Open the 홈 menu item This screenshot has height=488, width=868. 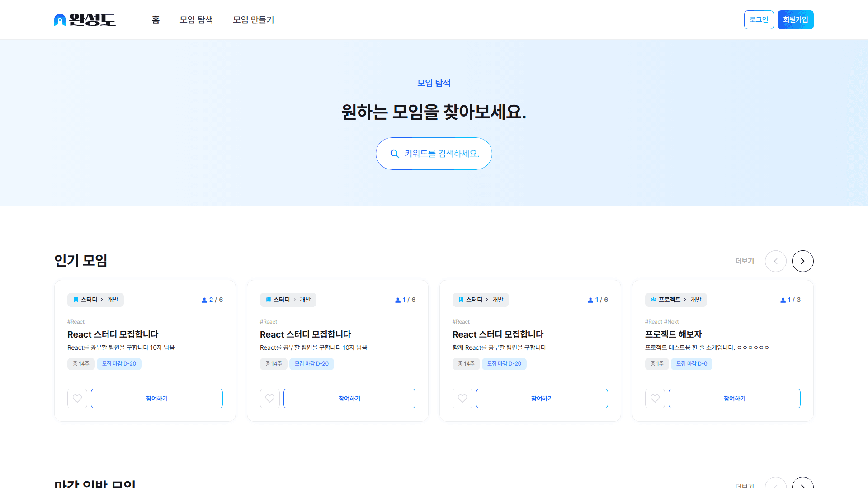point(156,20)
